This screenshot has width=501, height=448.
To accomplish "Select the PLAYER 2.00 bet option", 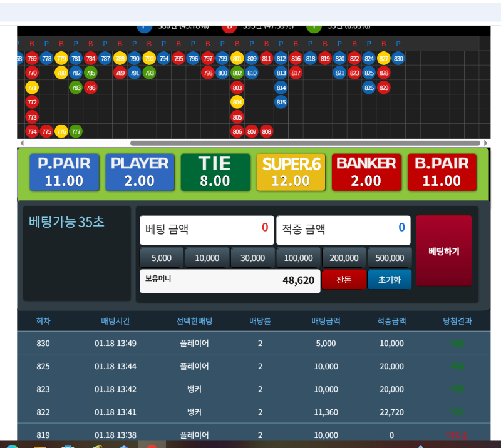I will (140, 172).
